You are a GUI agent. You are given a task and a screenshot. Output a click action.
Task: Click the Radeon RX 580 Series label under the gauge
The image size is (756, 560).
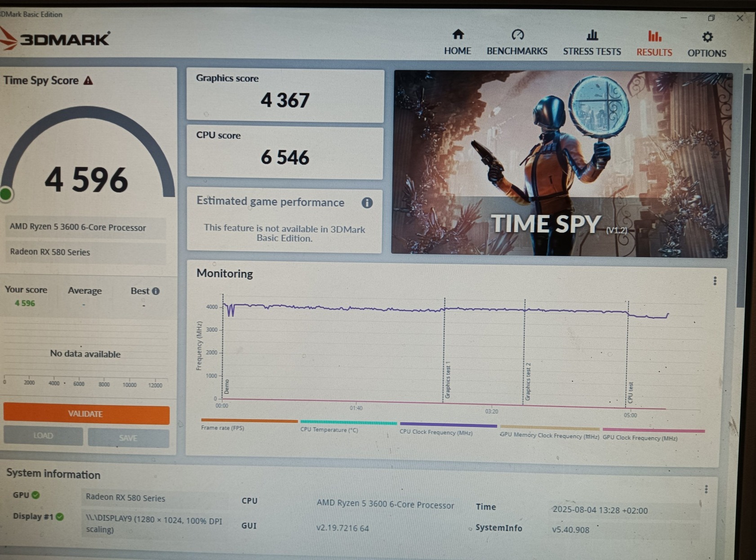[x=85, y=252]
